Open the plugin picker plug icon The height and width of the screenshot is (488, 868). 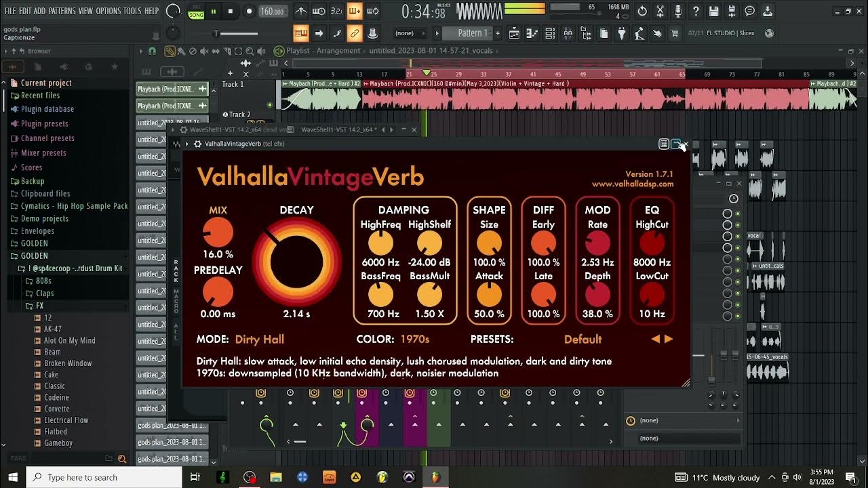[x=621, y=33]
